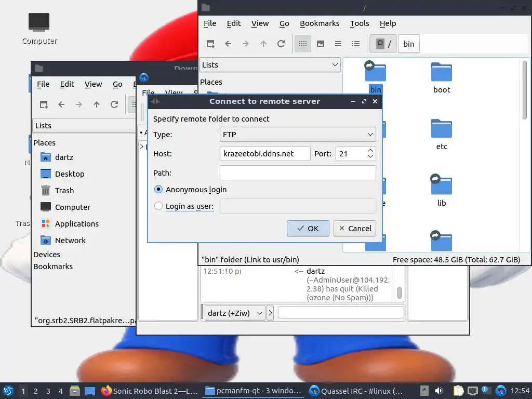Viewport: 532px width, 399px height.
Task: Decrease the Port number with down arrow
Action: (x=370, y=156)
